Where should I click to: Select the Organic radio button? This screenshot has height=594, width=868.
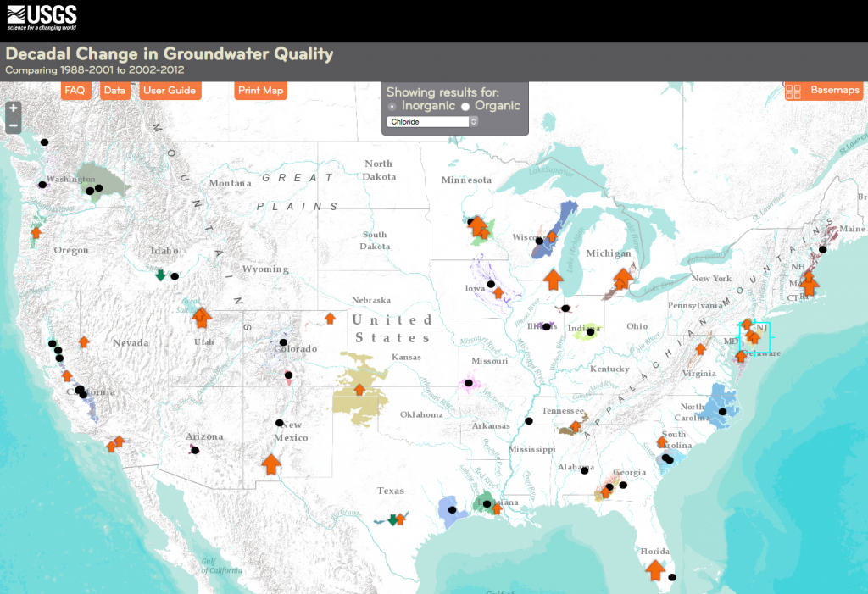[465, 107]
